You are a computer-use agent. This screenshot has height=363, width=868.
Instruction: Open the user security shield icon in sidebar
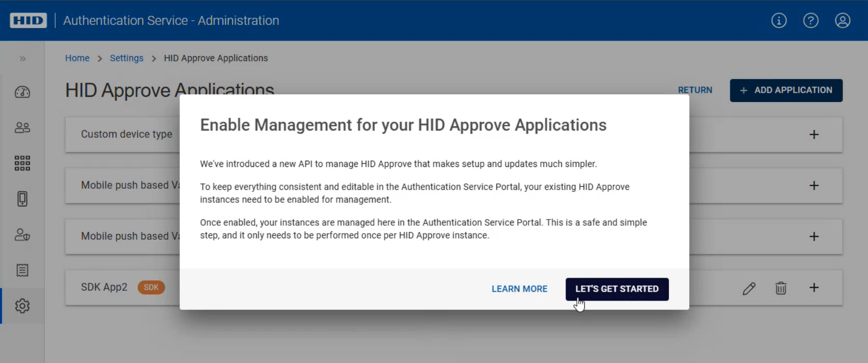tap(22, 235)
